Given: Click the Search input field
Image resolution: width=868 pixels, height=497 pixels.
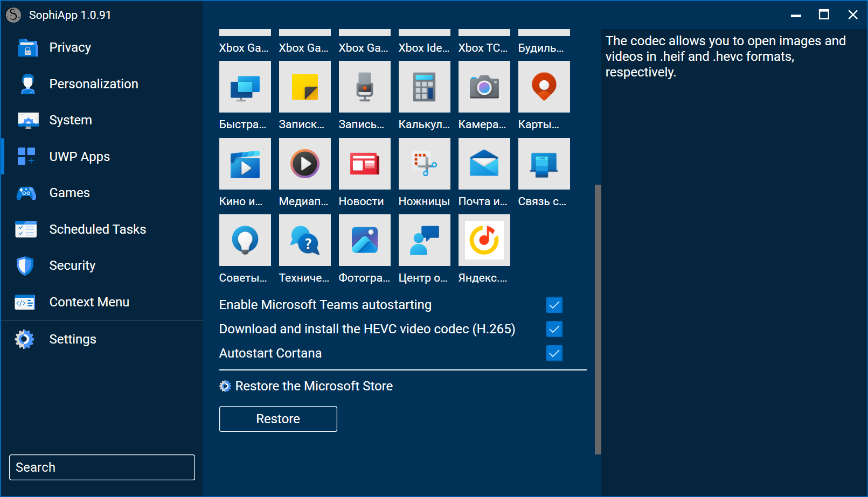Looking at the screenshot, I should coord(102,467).
